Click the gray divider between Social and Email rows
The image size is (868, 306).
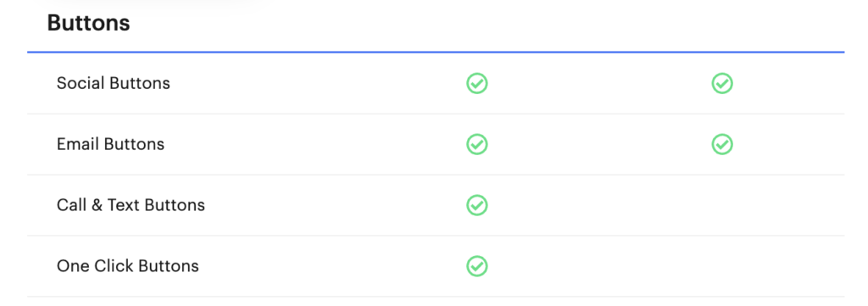[x=436, y=114]
